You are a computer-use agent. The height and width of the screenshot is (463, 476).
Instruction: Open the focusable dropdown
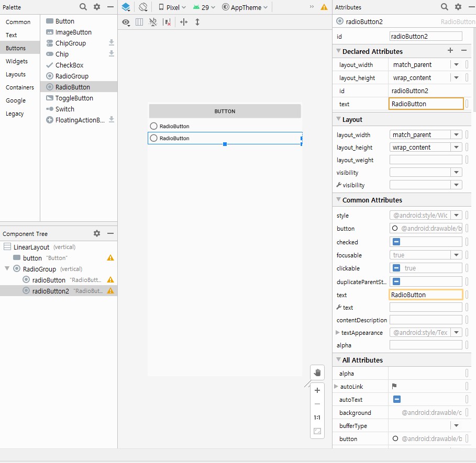(456, 255)
